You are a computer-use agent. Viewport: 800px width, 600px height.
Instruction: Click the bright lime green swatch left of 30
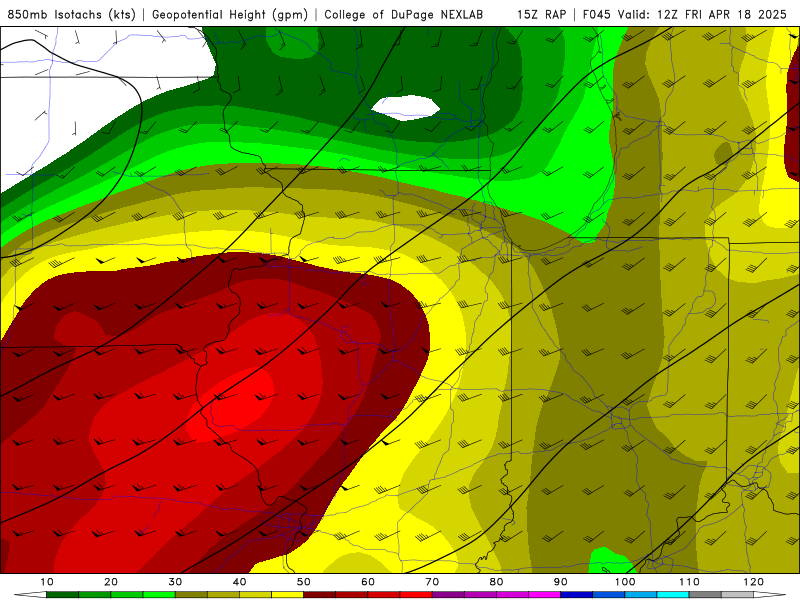pos(159,595)
